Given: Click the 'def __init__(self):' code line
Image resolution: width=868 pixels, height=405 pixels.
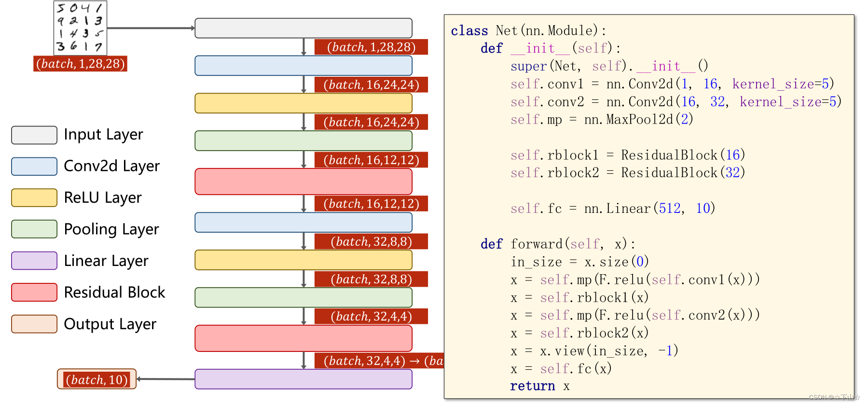Looking at the screenshot, I should [x=551, y=49].
